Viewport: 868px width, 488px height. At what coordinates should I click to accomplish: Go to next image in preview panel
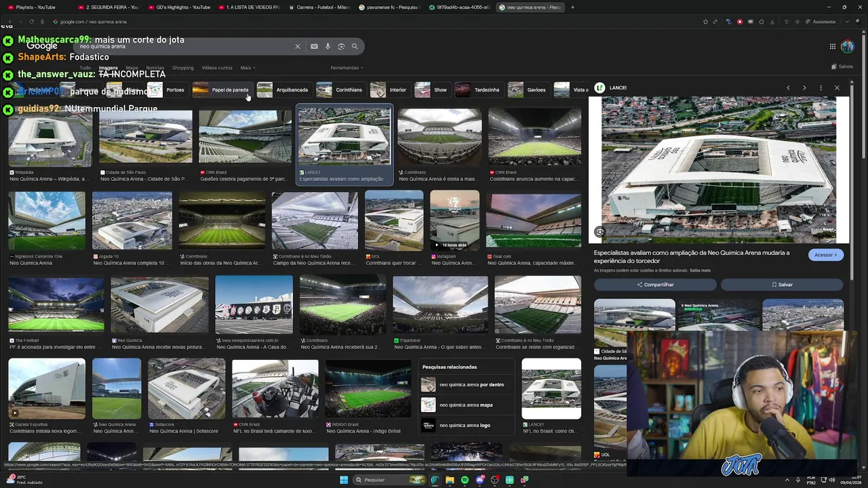point(804,87)
